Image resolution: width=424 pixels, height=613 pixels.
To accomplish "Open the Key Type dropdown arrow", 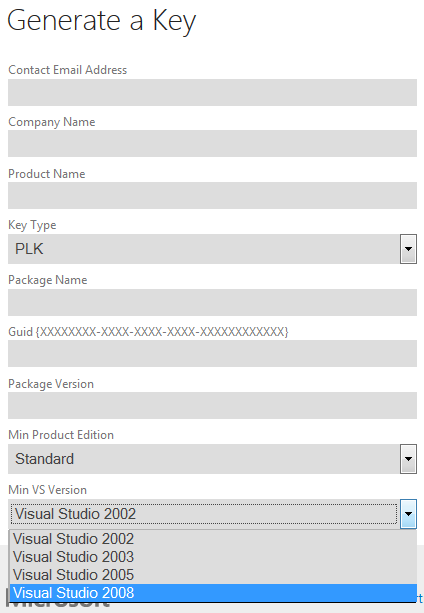I will point(408,249).
